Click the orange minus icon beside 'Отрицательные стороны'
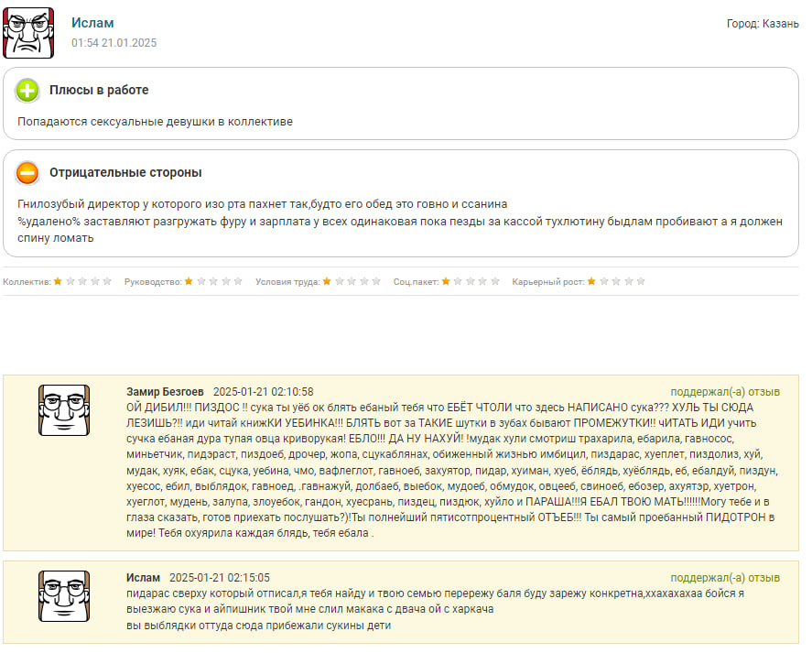The height and width of the screenshot is (653, 812). tap(27, 172)
